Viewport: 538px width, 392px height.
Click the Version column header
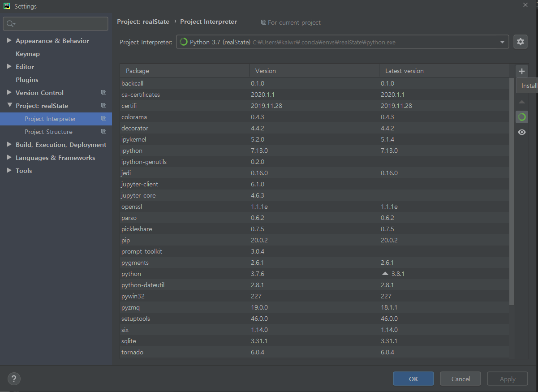[x=314, y=71]
